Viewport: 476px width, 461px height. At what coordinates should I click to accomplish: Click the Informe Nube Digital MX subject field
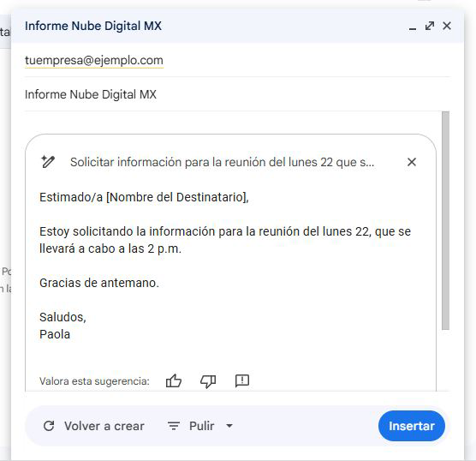pos(237,94)
